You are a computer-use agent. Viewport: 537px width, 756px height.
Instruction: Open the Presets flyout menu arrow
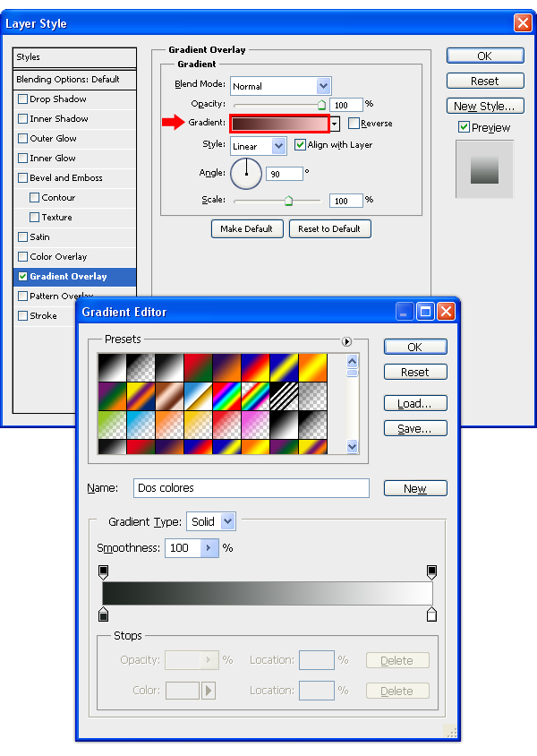click(x=346, y=341)
